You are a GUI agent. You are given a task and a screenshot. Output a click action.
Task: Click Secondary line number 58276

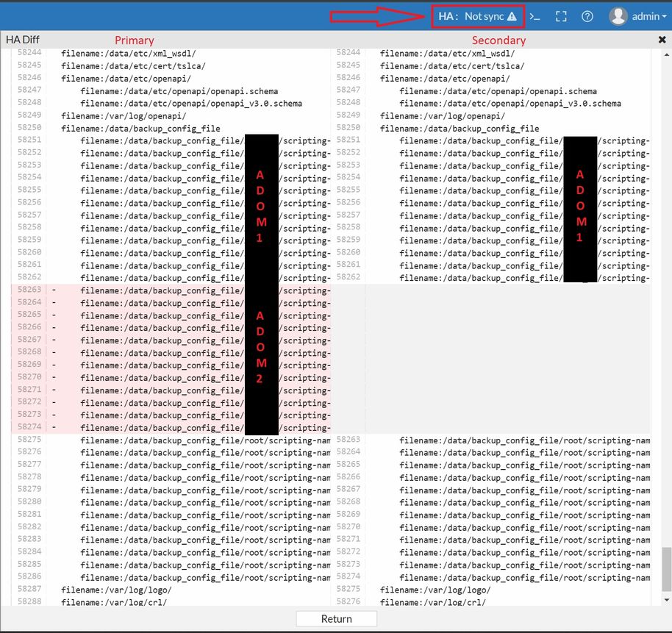pyautogui.click(x=348, y=601)
